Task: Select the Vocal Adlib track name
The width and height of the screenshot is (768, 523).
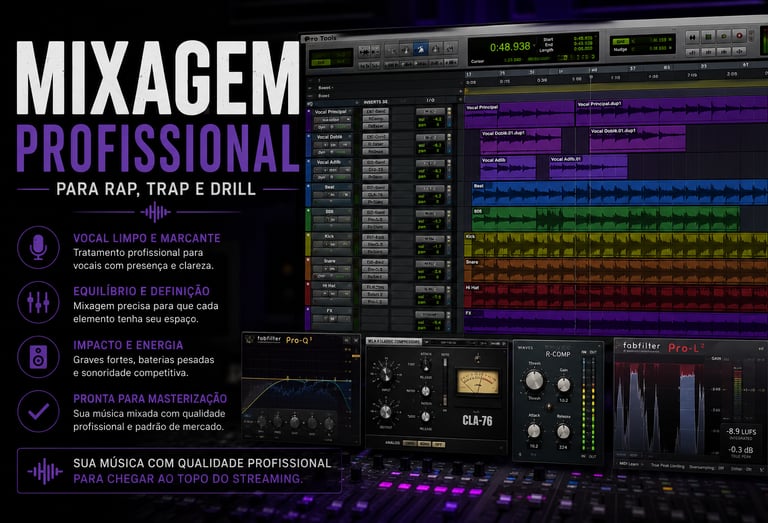Action: click(x=329, y=162)
